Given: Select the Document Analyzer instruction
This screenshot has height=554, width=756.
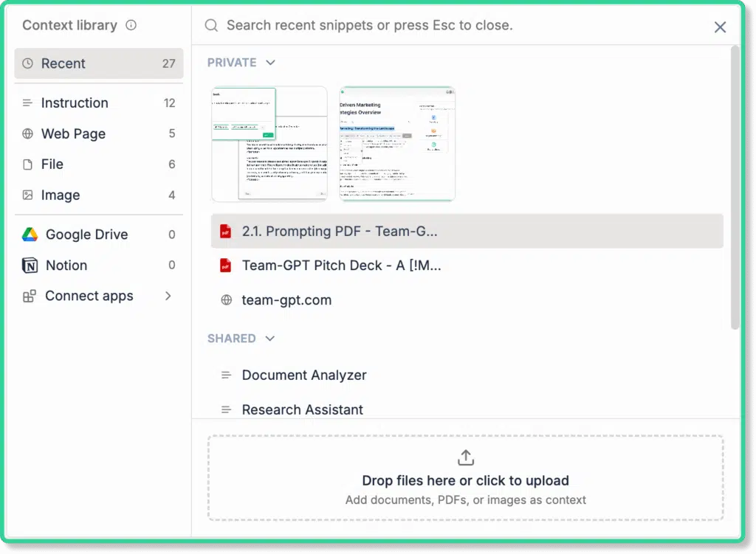Looking at the screenshot, I should coord(467,375).
